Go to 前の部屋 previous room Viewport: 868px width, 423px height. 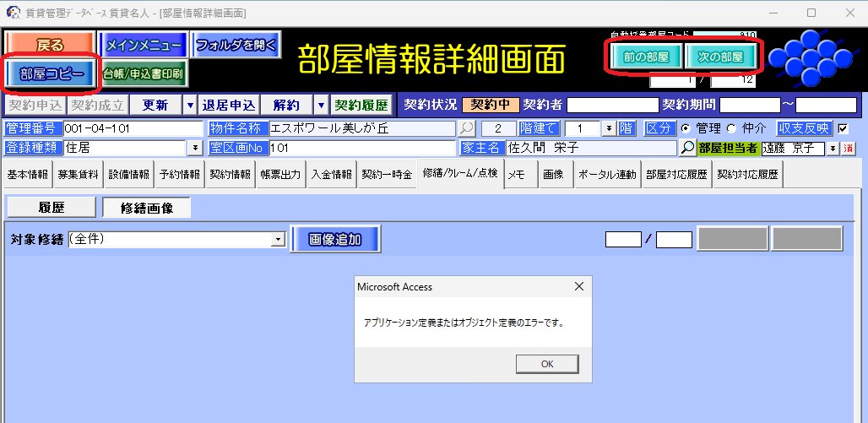click(x=647, y=57)
